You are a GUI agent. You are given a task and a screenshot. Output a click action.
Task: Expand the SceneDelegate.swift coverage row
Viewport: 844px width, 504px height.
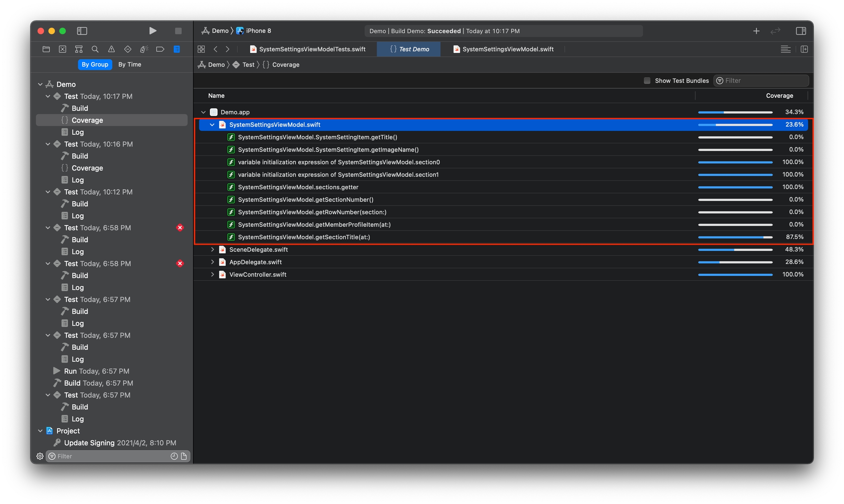click(x=212, y=250)
